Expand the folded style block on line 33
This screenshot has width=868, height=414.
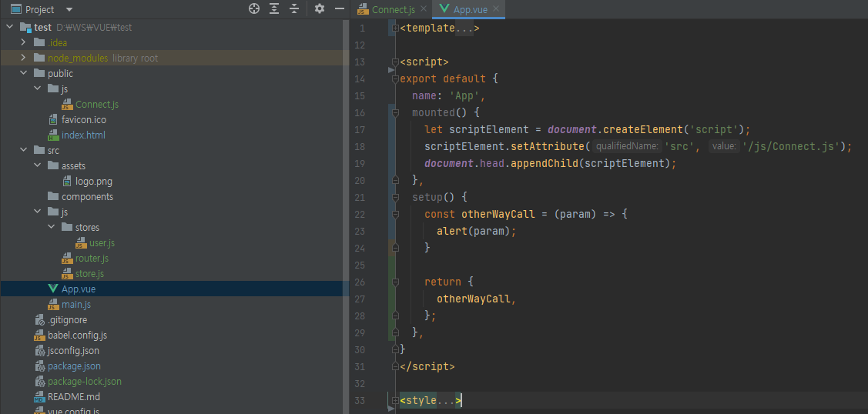(x=395, y=400)
